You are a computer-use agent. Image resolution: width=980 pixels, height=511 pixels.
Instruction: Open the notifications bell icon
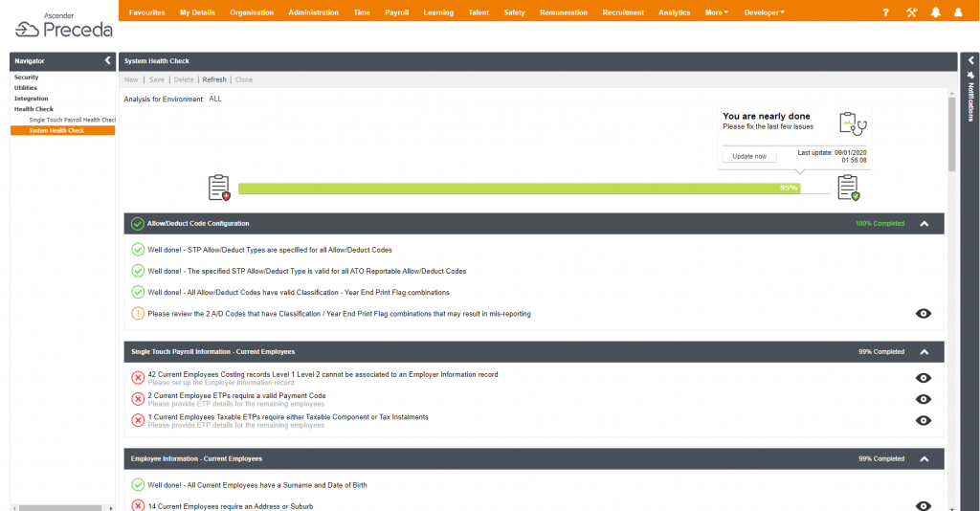point(936,12)
